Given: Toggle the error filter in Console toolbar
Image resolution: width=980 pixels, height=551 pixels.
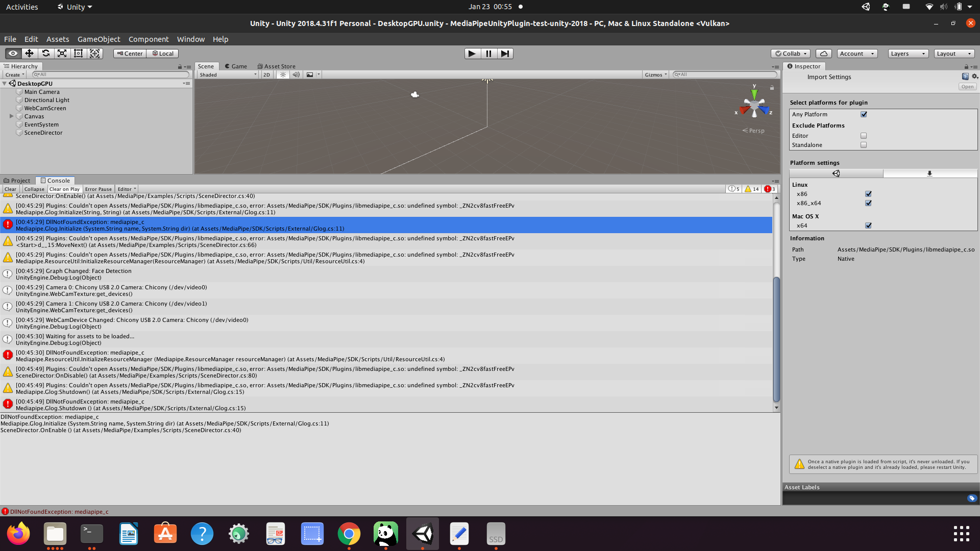Looking at the screenshot, I should point(770,189).
